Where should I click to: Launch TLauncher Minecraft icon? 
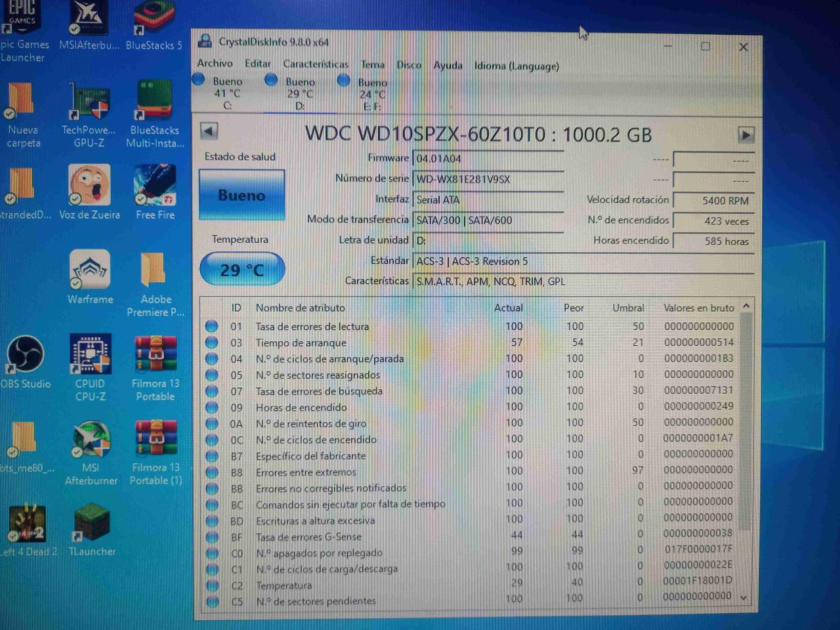[91, 523]
